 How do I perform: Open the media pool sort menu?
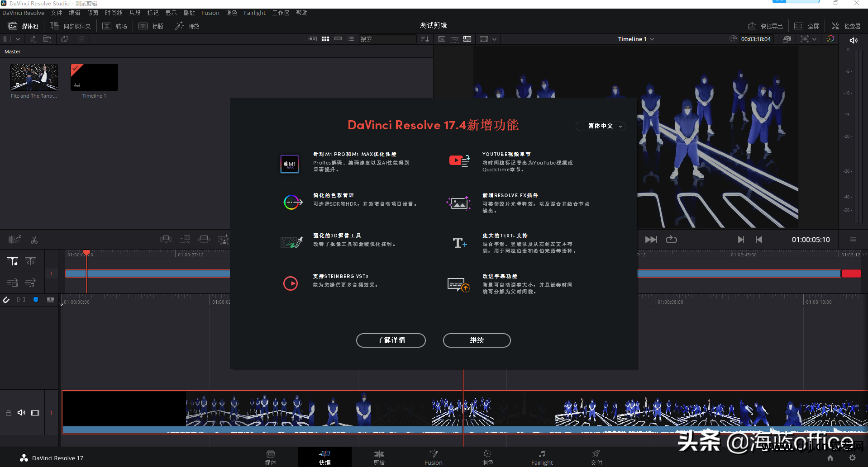pyautogui.click(x=424, y=39)
